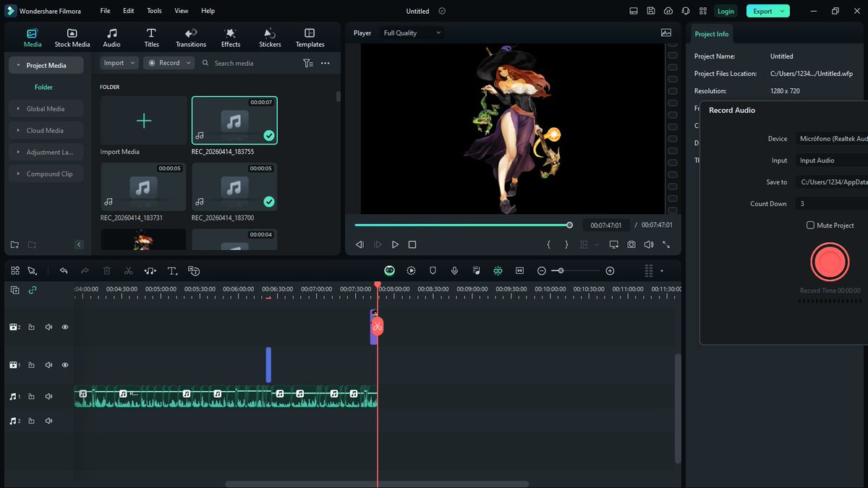868x488 pixels.
Task: Take a snapshot with the camera icon
Action: pyautogui.click(x=631, y=245)
